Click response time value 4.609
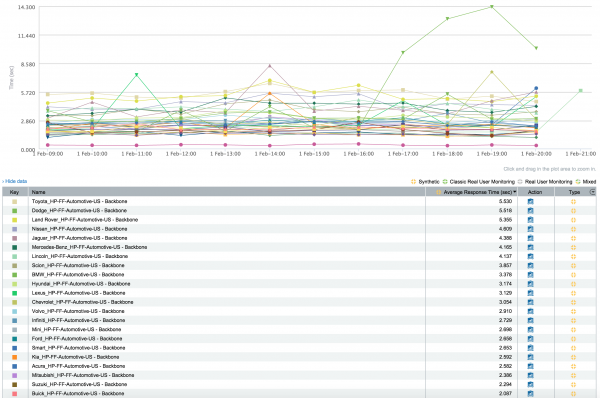The image size is (600, 398). (505, 229)
